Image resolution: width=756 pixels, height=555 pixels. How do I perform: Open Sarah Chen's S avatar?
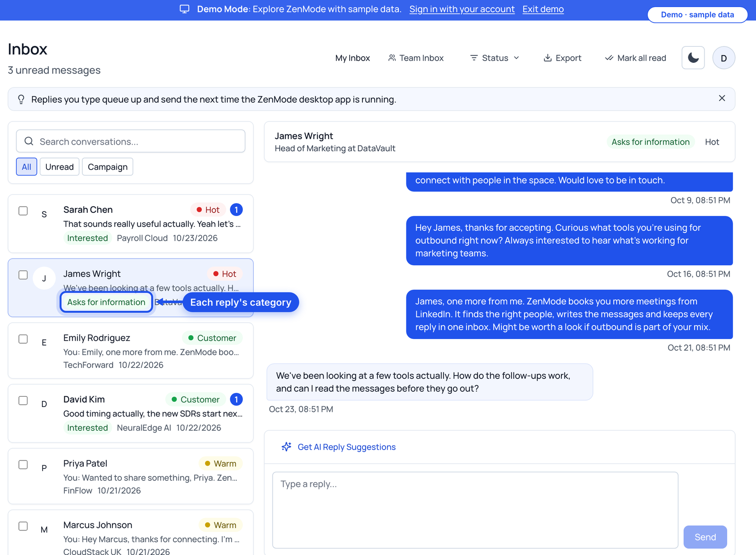(44, 214)
